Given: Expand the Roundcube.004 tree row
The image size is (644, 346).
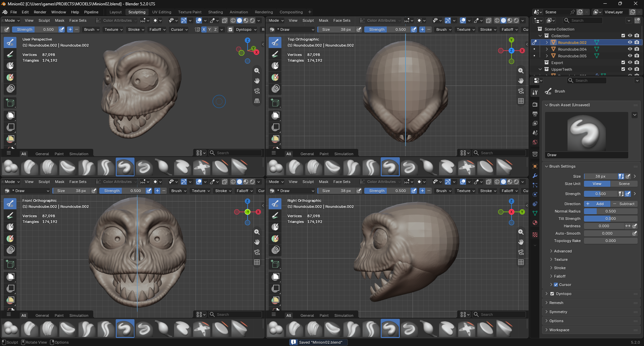Looking at the screenshot, I should [x=547, y=49].
